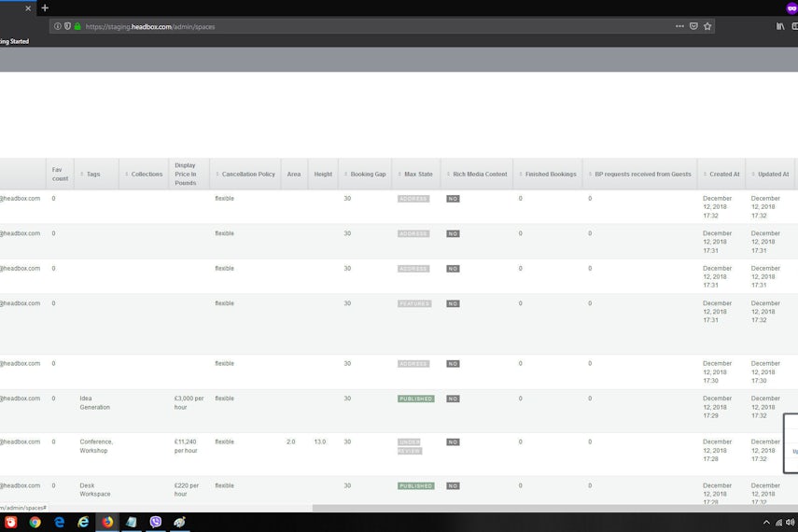Open the red recorder app in taskbar
This screenshot has height=532, width=798.
(10, 523)
